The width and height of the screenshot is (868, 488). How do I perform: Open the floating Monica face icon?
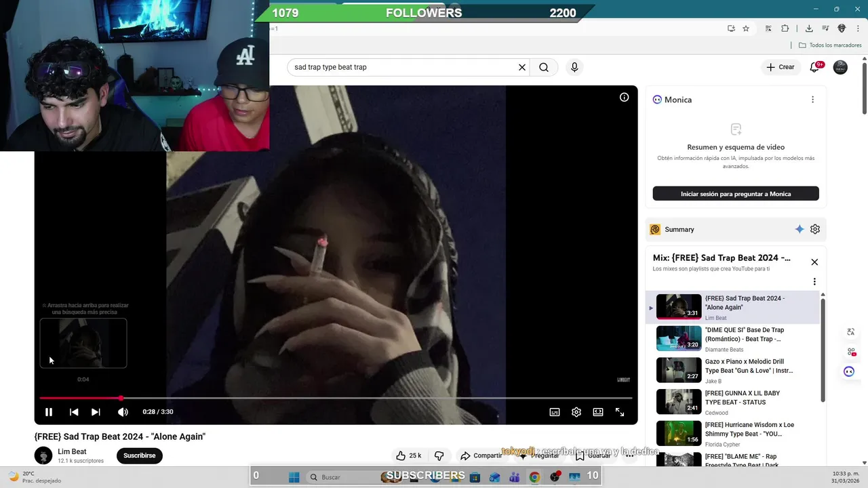click(849, 371)
